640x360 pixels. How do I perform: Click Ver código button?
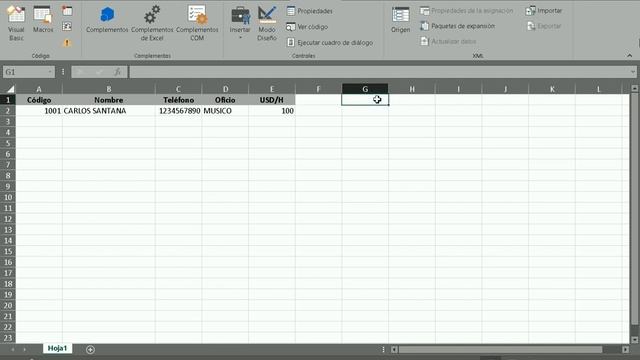click(307, 27)
